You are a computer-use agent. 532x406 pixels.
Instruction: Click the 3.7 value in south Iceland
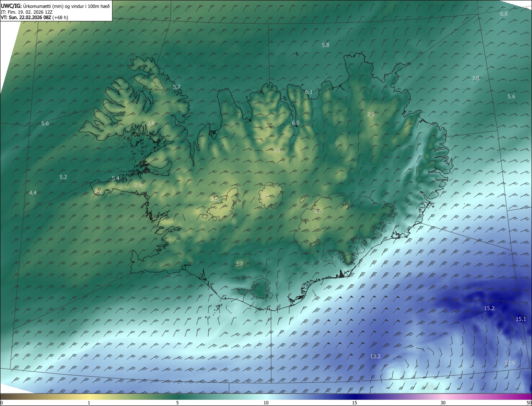[239, 264]
